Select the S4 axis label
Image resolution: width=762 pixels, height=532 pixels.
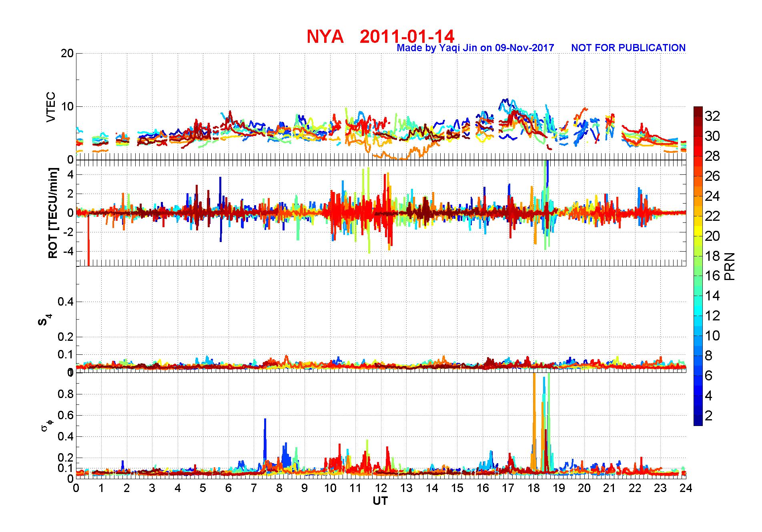click(44, 320)
